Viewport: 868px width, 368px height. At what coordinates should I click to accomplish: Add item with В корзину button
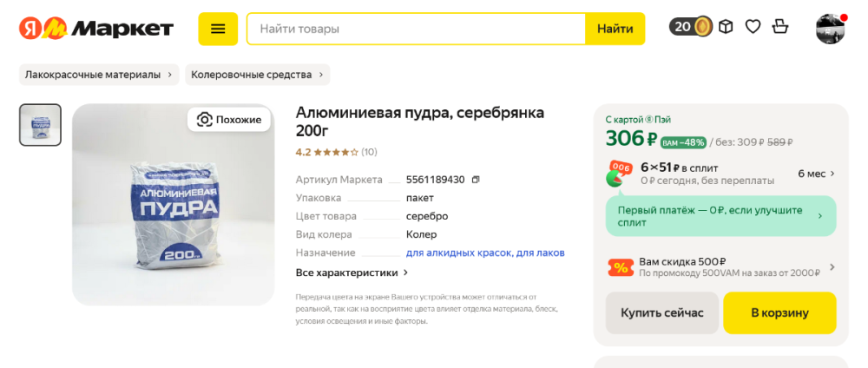[x=779, y=312]
